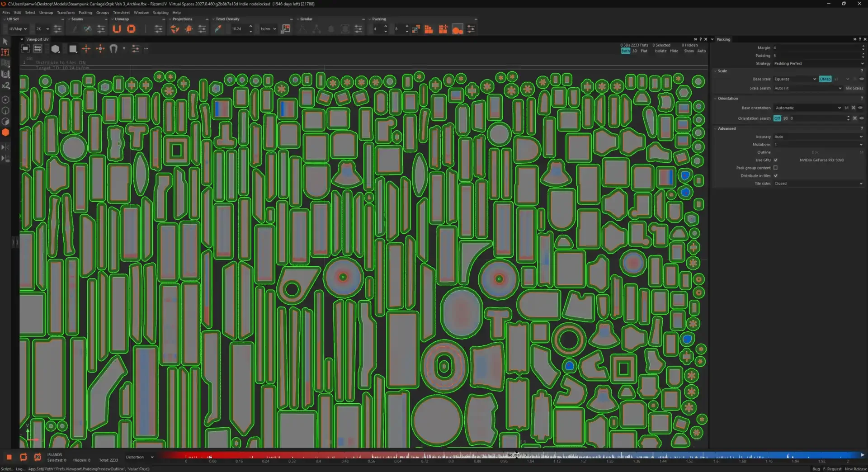Click the highlighted orange pack icon in Packing toolbar
This screenshot has height=472, width=868.
(x=458, y=29)
